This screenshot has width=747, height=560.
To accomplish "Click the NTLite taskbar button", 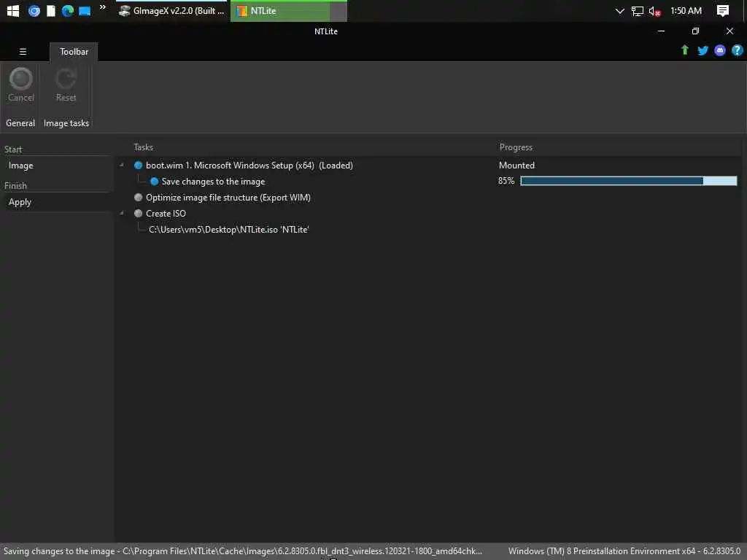I will pos(289,11).
